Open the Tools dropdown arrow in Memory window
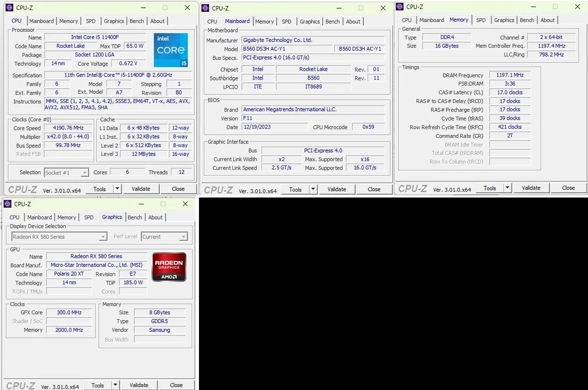Screen dimensions: 588x390 (x=508, y=188)
